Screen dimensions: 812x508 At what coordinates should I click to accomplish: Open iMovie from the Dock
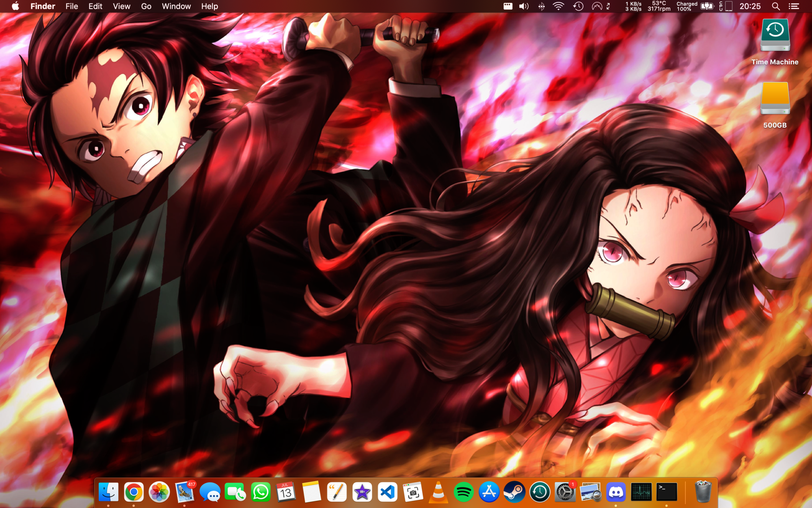click(362, 492)
